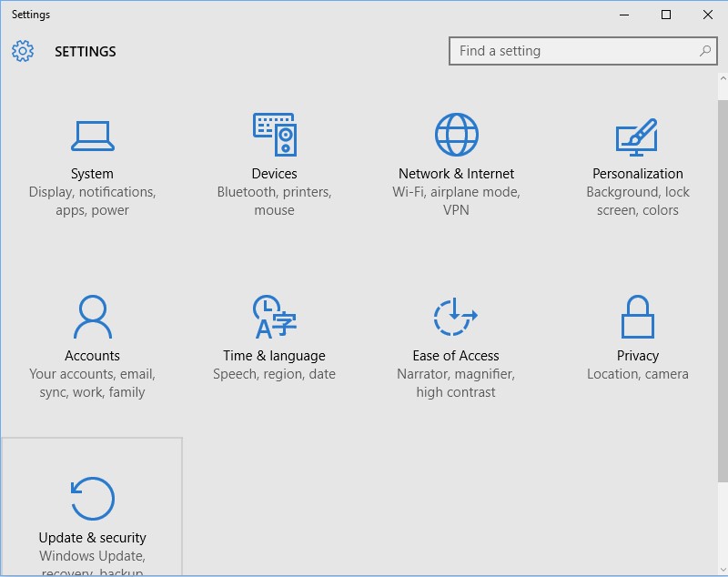Close the Settings window
The image size is (728, 577).
(x=708, y=15)
